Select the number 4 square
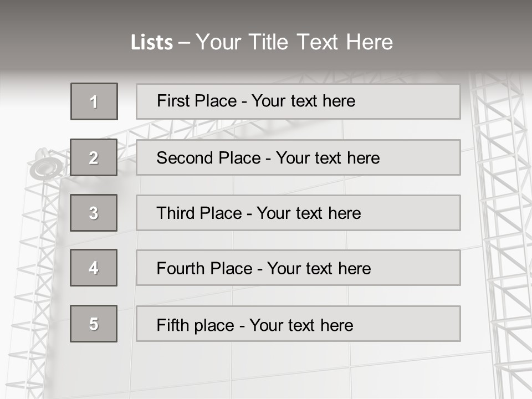Screen dimensions: 532x399 [94, 268]
